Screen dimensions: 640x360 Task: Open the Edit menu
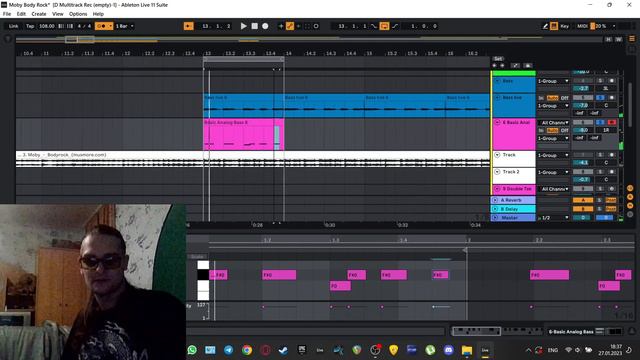[21, 14]
